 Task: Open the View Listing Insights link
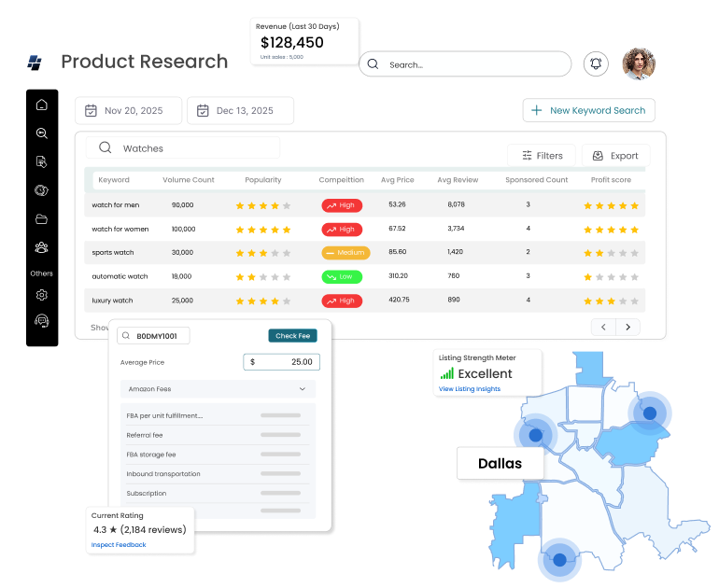click(470, 389)
